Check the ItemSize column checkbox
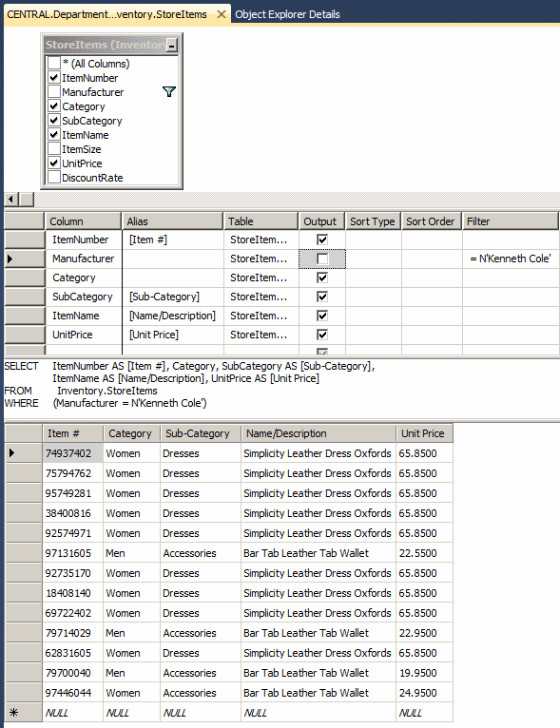Image resolution: width=560 pixels, height=728 pixels. coord(54,149)
